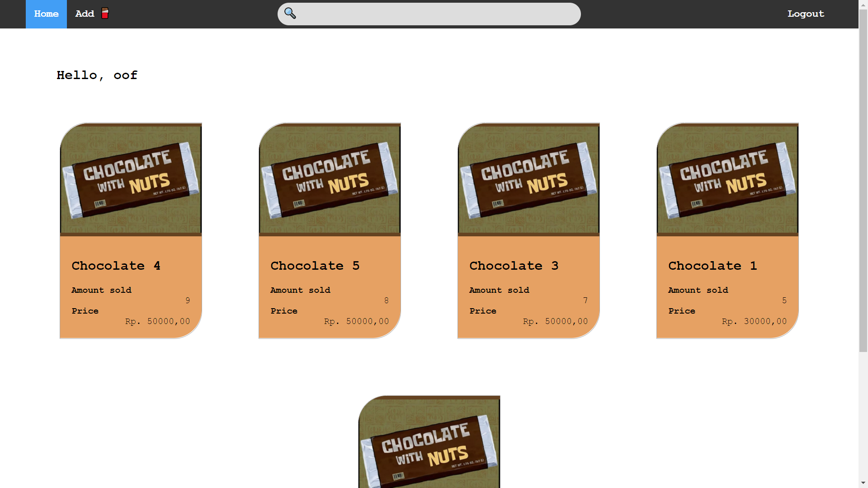Screen dimensions: 868x488
Task: Select the Chocolate 1 title
Action: 712,266
